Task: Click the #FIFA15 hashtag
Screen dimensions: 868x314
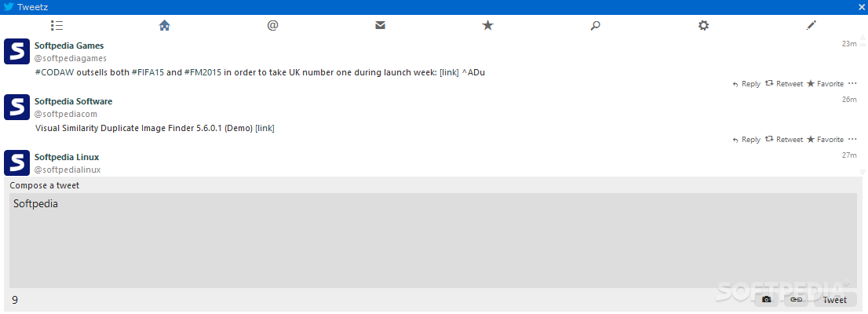Action: coord(148,72)
